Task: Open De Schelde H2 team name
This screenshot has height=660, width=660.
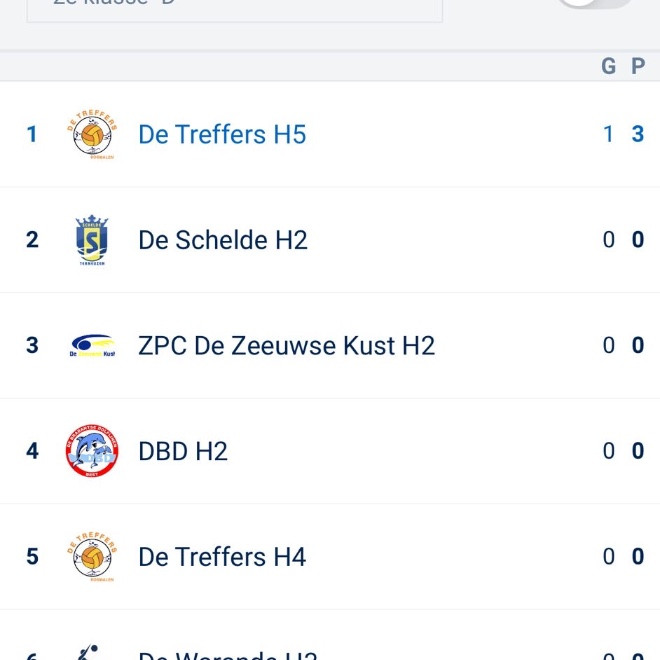Action: [x=223, y=240]
